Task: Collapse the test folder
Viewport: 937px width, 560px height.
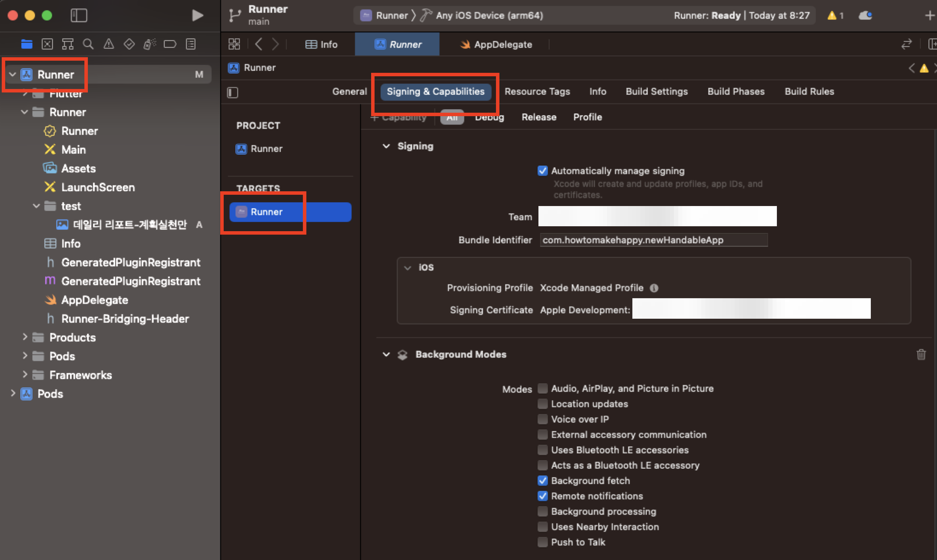Action: coord(36,206)
